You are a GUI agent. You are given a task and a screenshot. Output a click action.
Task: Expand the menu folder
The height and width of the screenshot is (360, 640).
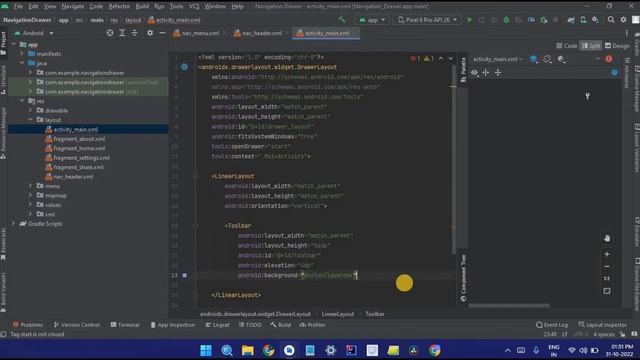30,186
